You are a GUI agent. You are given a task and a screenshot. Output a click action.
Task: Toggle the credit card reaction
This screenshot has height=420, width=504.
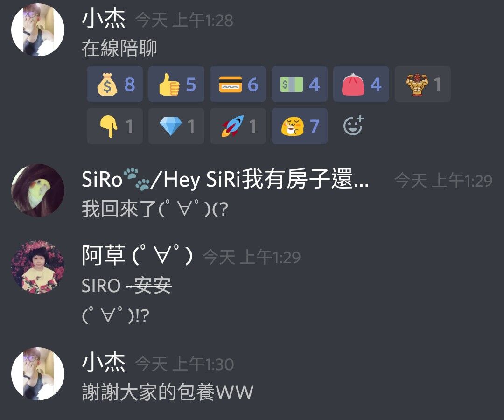(x=238, y=84)
